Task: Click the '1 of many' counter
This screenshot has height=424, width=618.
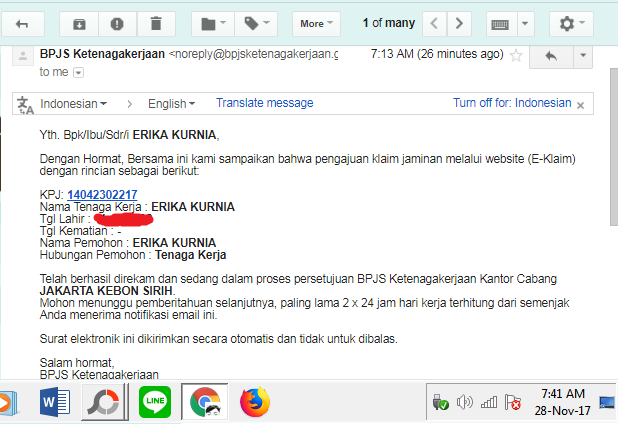Action: [x=389, y=23]
